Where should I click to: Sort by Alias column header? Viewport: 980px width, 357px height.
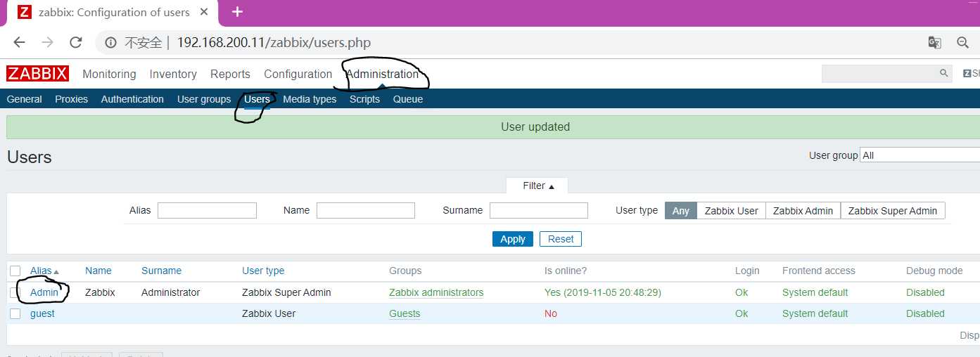(44, 271)
